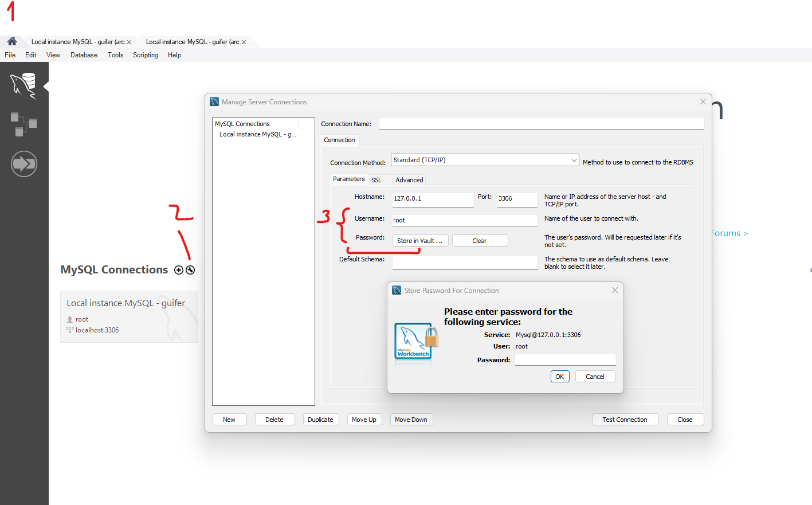Open the File menu
Viewport: 812px width, 505px height.
point(10,55)
